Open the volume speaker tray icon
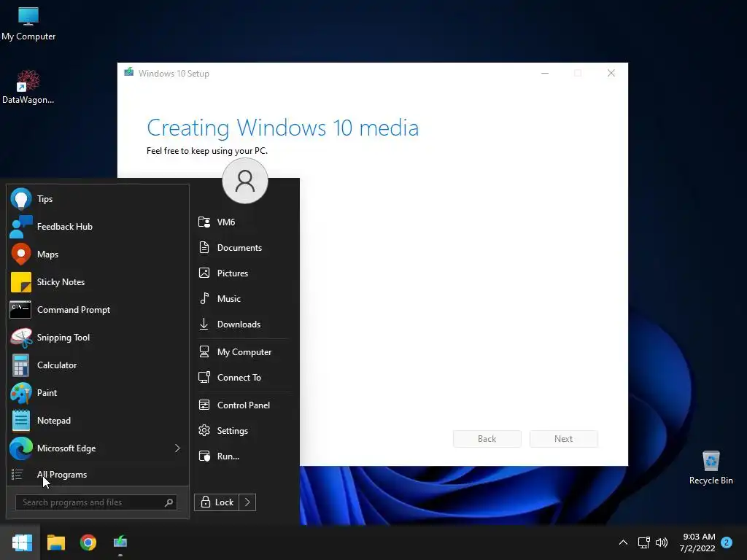This screenshot has width=747, height=560. pos(662,542)
